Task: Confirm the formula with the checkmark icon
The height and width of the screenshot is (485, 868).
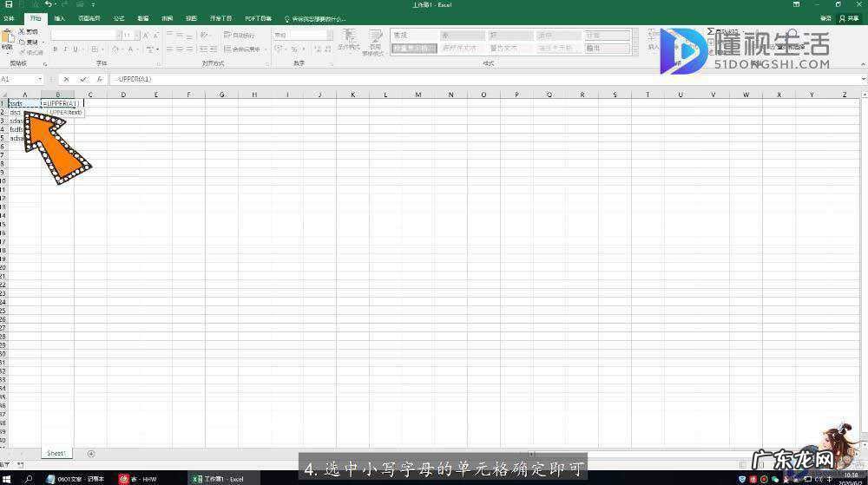Action: (82, 79)
